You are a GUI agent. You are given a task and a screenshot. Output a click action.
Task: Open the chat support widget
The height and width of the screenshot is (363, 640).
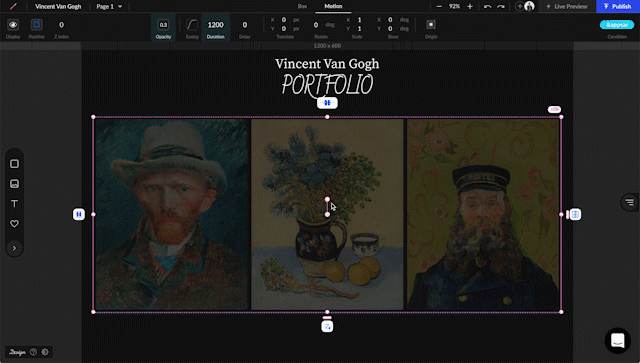coord(618,341)
